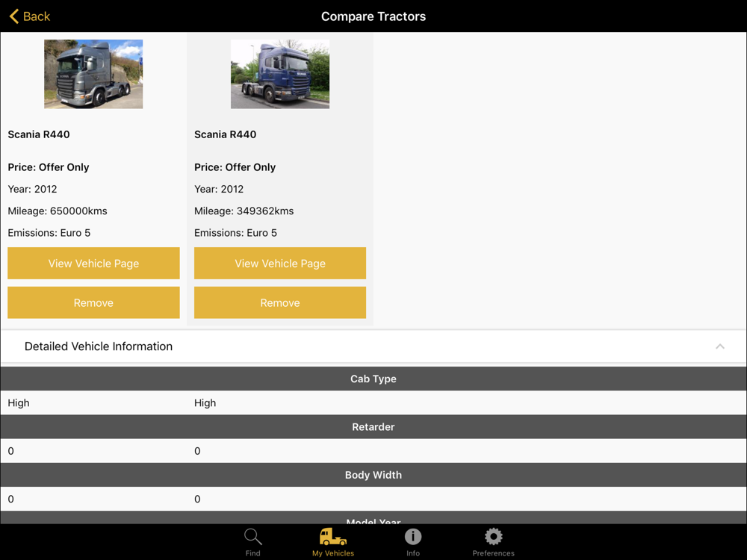This screenshot has height=560, width=747.
Task: Select the Body Width section header
Action: click(373, 475)
